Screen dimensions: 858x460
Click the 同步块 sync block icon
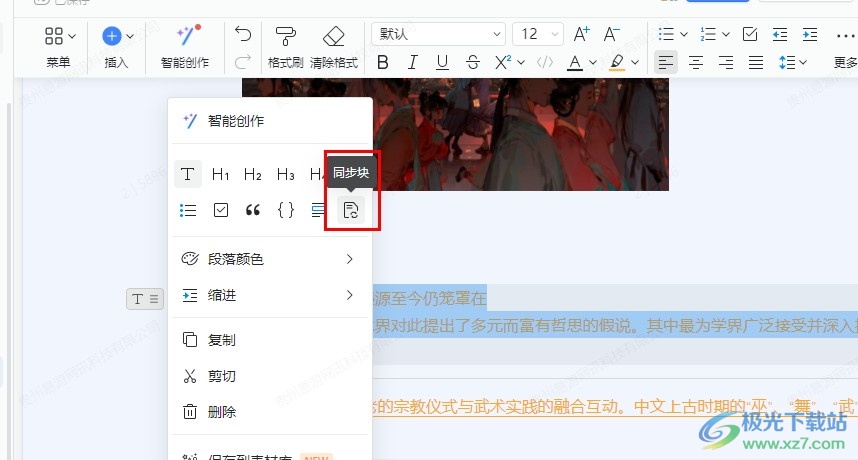[351, 210]
